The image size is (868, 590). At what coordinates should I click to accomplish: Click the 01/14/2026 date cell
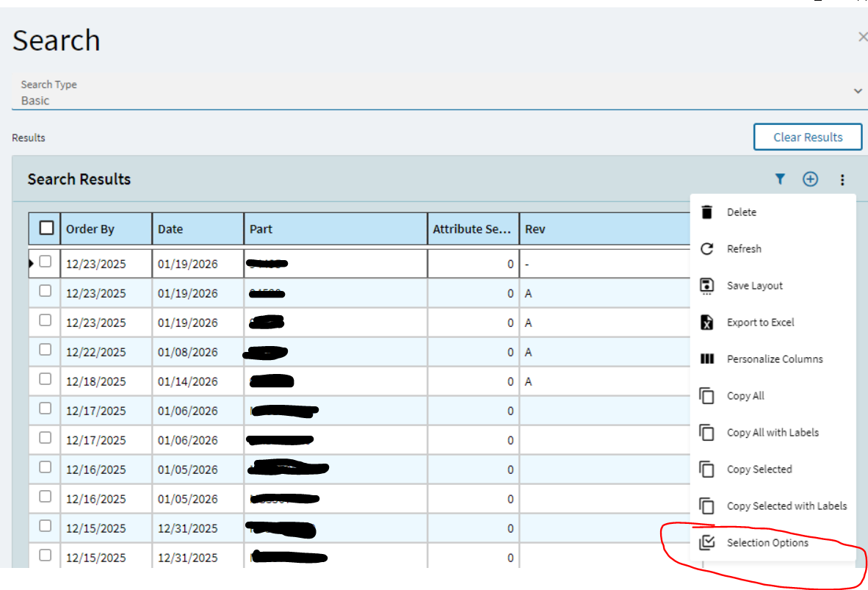click(x=198, y=381)
